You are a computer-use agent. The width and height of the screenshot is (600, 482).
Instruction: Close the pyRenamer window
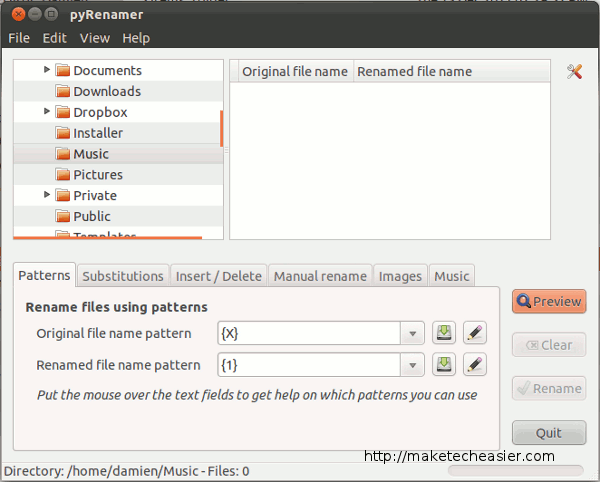(18, 15)
